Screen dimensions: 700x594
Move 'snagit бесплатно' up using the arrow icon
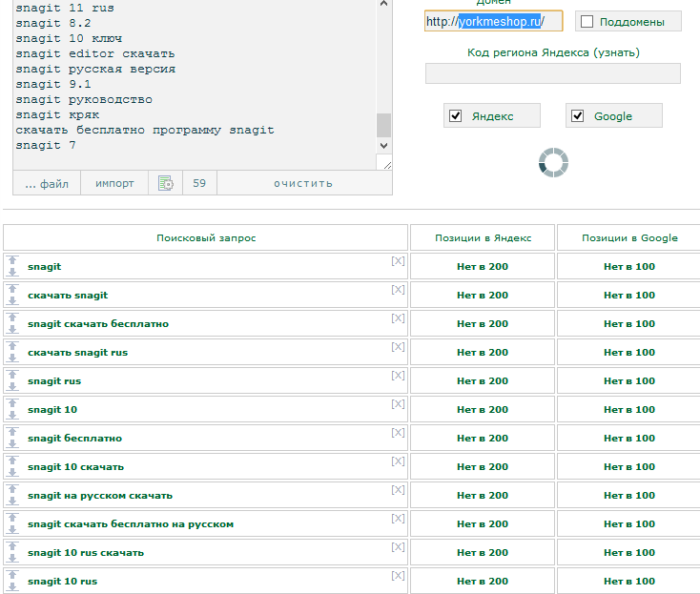[x=12, y=431]
